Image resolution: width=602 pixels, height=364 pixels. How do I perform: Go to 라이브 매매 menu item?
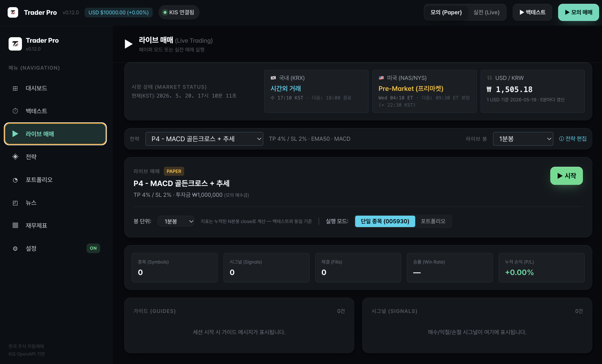pyautogui.click(x=56, y=134)
